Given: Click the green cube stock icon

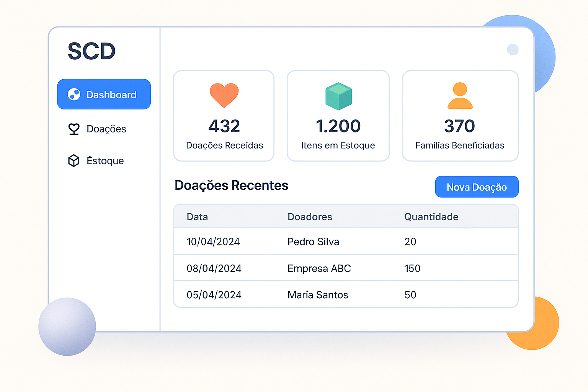Looking at the screenshot, I should [x=338, y=96].
